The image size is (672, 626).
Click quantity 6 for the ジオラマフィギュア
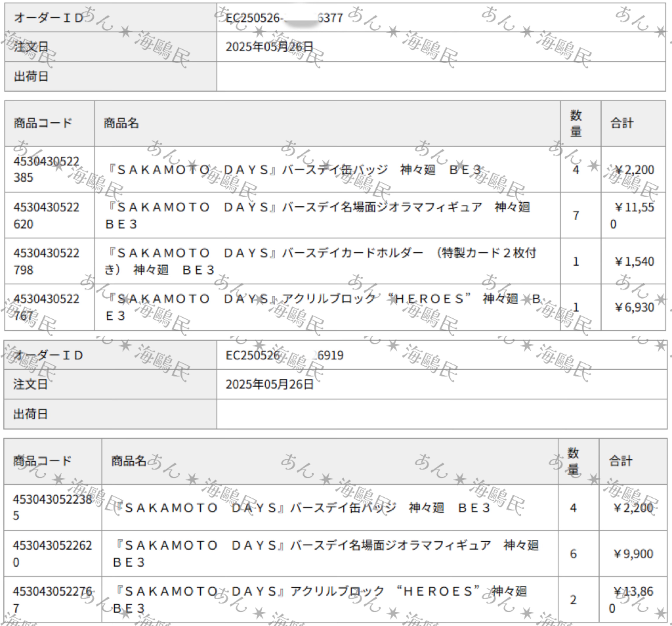click(x=573, y=554)
